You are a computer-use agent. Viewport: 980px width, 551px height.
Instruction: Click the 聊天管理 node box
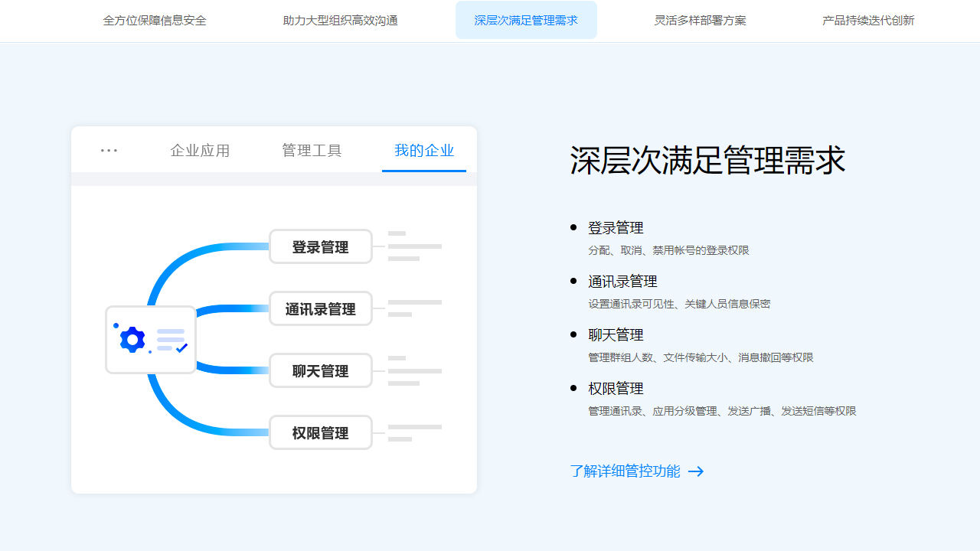coord(320,370)
